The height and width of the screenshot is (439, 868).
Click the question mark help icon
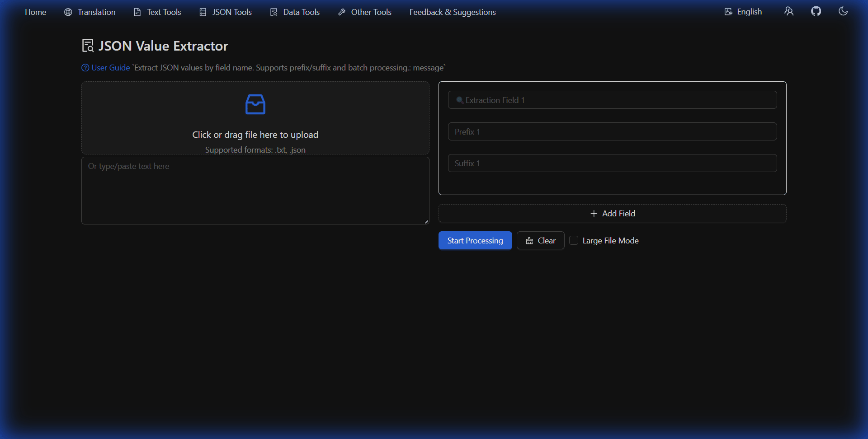coord(85,68)
